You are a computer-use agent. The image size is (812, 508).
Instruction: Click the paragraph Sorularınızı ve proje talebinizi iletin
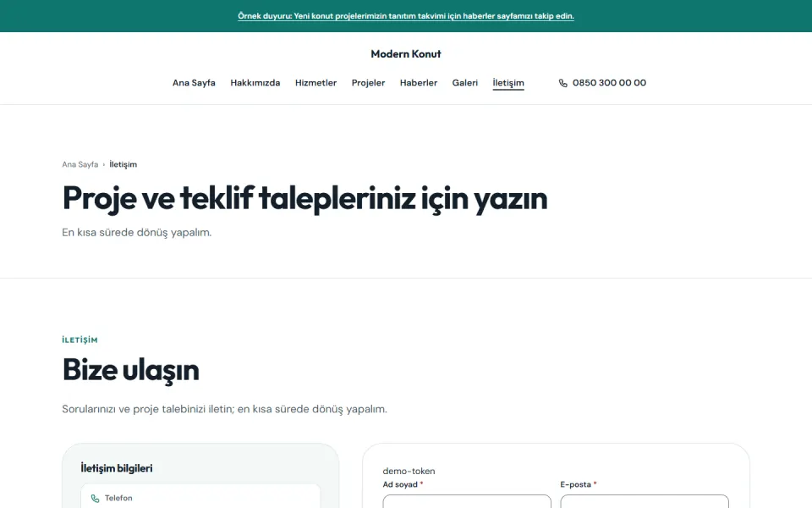(x=224, y=409)
